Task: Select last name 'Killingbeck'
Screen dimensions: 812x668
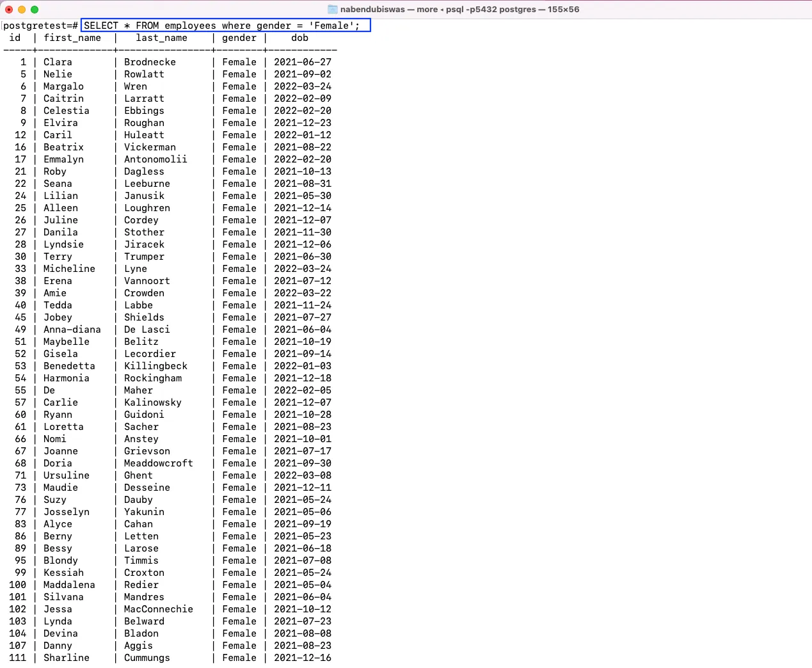Action: pos(155,366)
